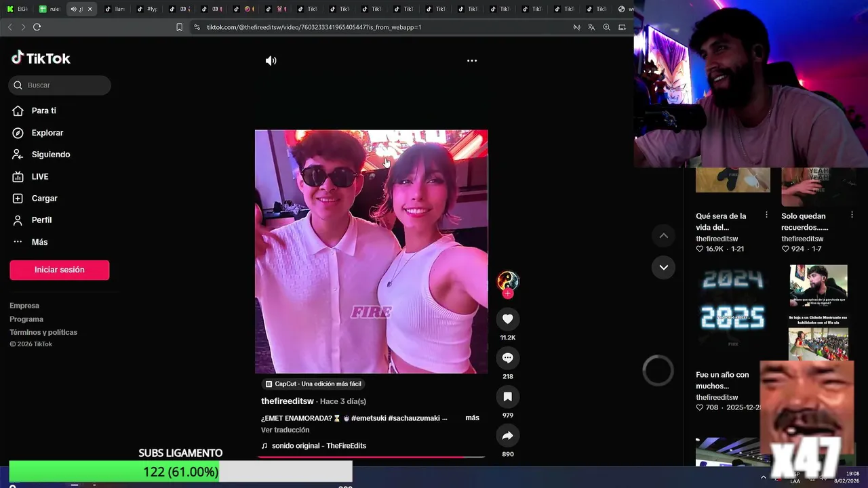This screenshot has height=488, width=868.
Task: Expand the Más menu
Action: coord(39,242)
